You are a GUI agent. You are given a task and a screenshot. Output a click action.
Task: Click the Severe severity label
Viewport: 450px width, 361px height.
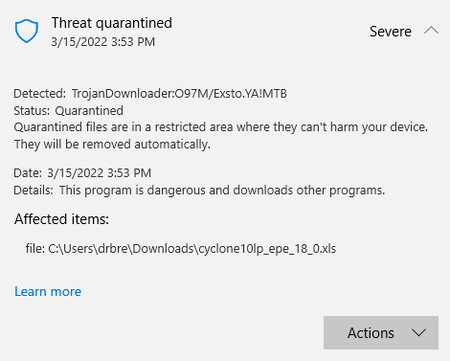390,32
